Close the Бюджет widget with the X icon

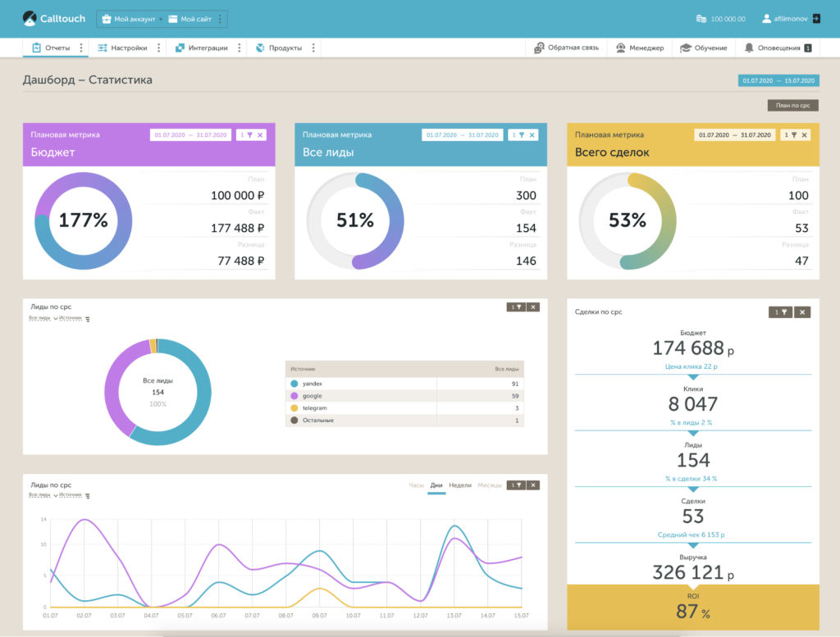(x=260, y=135)
